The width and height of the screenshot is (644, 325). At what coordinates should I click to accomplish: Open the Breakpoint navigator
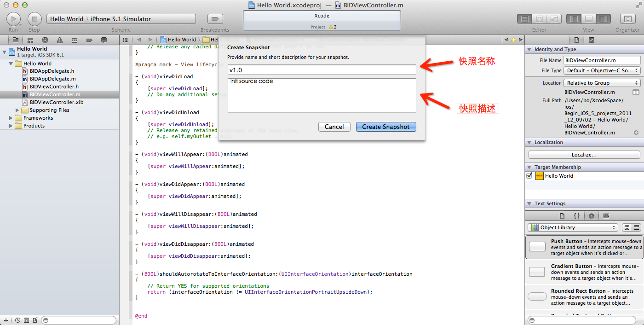pos(89,40)
